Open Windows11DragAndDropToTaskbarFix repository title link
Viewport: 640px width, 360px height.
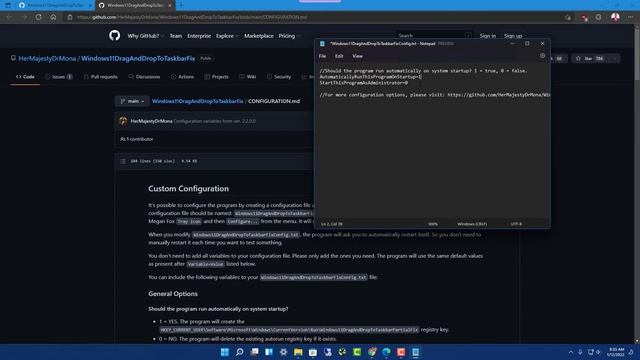(x=138, y=58)
